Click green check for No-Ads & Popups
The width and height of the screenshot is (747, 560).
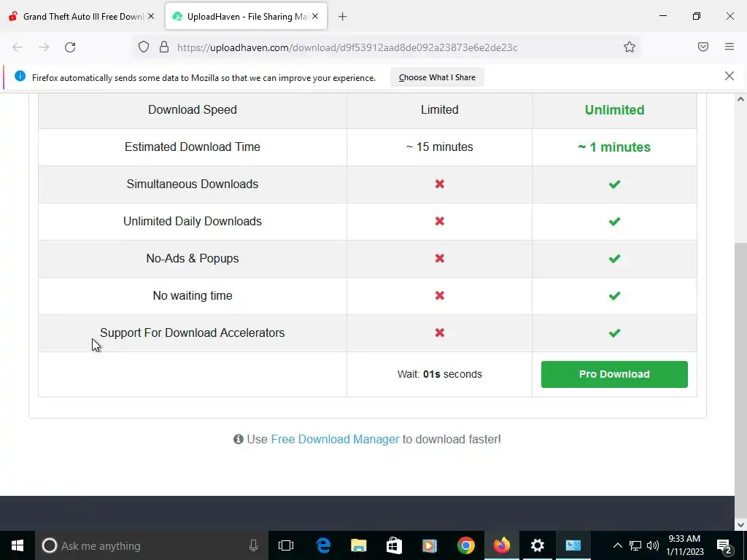tap(614, 259)
